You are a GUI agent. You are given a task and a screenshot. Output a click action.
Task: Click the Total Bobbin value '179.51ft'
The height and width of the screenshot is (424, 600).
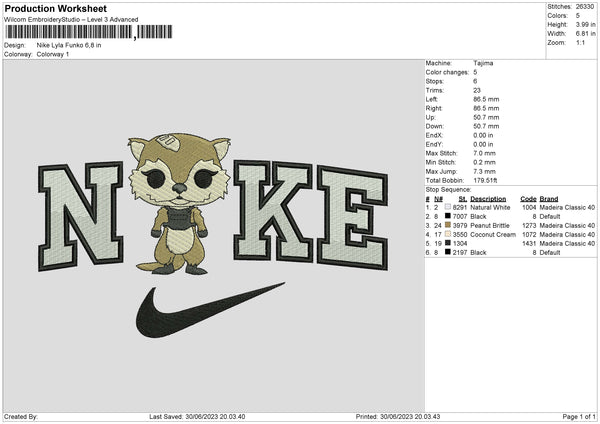tap(485, 180)
